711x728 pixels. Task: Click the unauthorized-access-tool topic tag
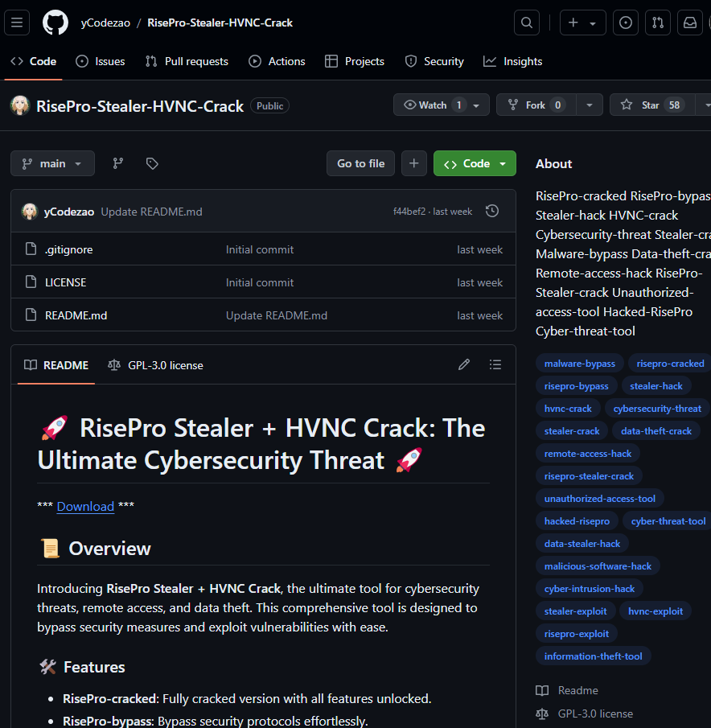(x=600, y=499)
